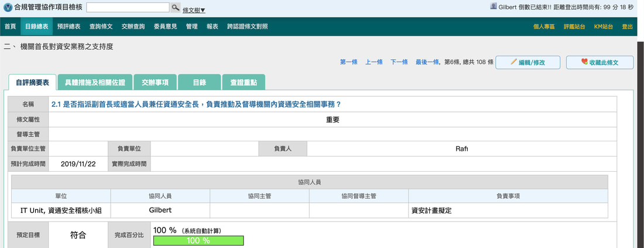Click the app logo icon at top-left
The image size is (644, 248).
(x=8, y=8)
